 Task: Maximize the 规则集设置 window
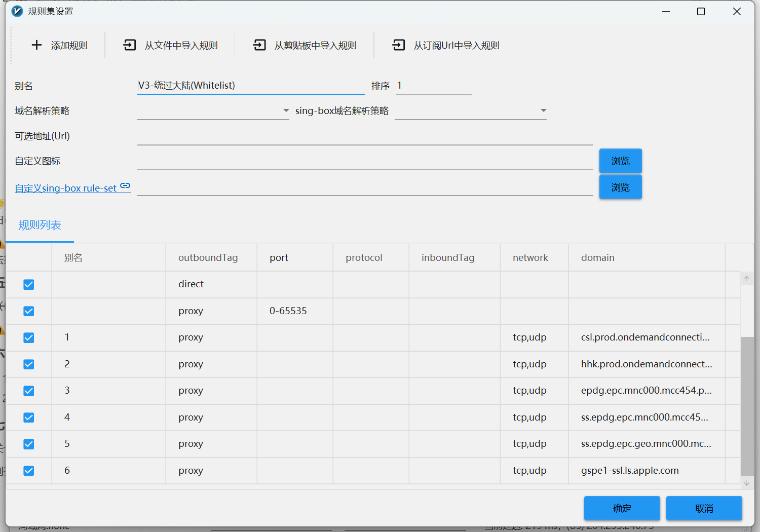click(x=701, y=11)
